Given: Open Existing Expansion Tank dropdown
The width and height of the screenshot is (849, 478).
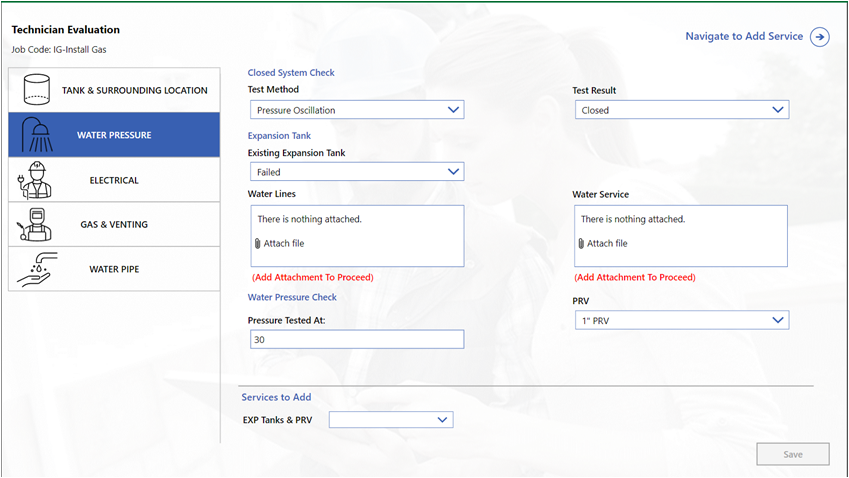Looking at the screenshot, I should click(355, 172).
